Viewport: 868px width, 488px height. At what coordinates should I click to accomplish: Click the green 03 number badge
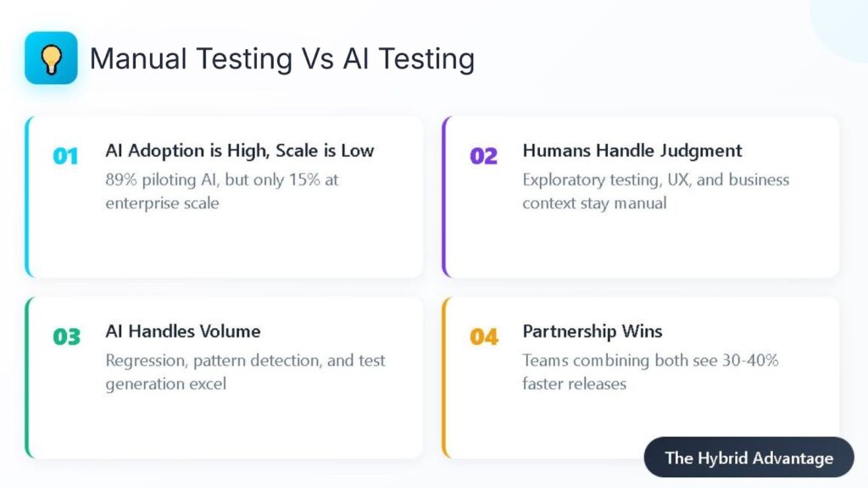tap(66, 336)
